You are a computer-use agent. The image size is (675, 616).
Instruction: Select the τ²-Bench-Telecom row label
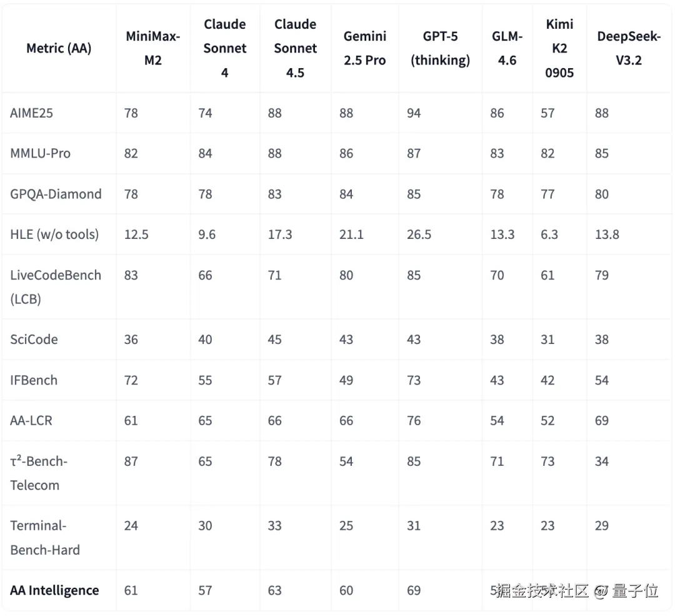[39, 473]
